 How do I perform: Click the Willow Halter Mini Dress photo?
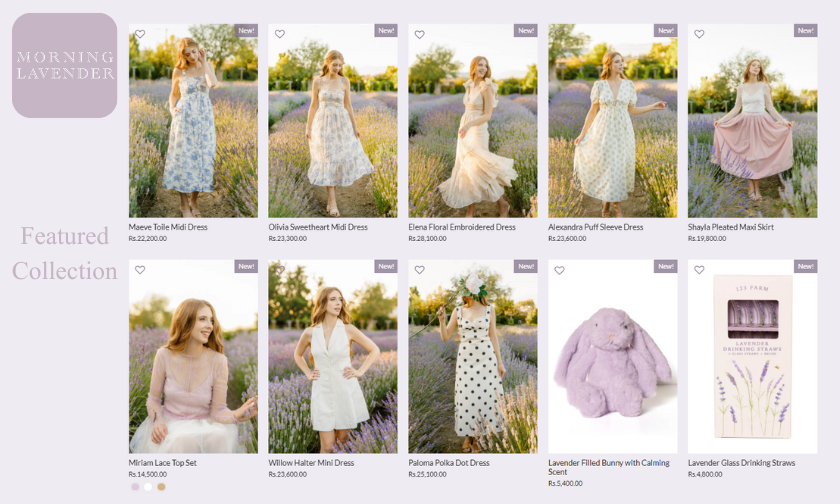[x=333, y=357]
